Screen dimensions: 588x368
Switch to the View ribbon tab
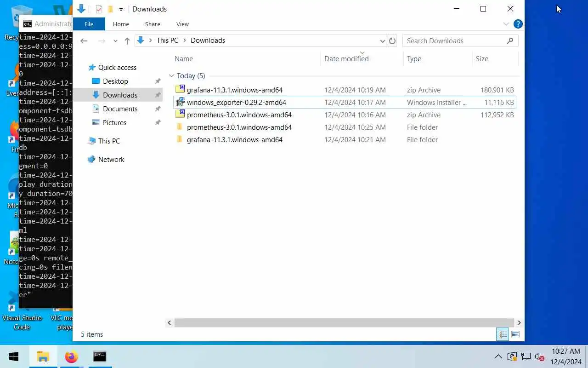(182, 24)
